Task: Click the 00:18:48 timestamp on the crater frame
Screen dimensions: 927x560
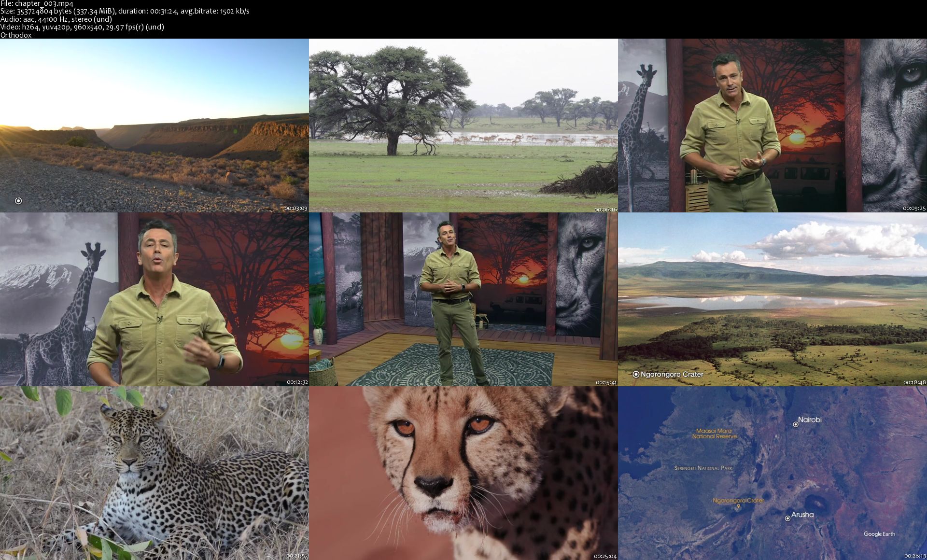Action: coord(914,382)
